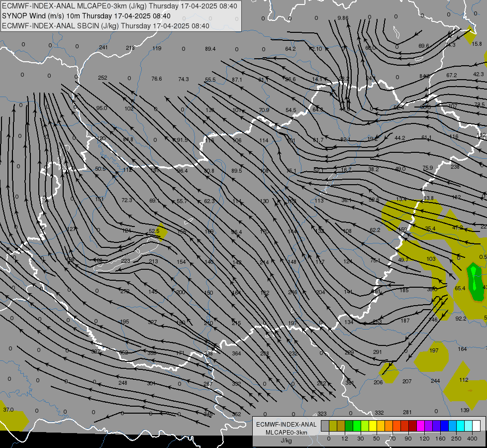This screenshot has width=487, height=448.
Task: Click the map value '72.3'
Action: (127, 200)
